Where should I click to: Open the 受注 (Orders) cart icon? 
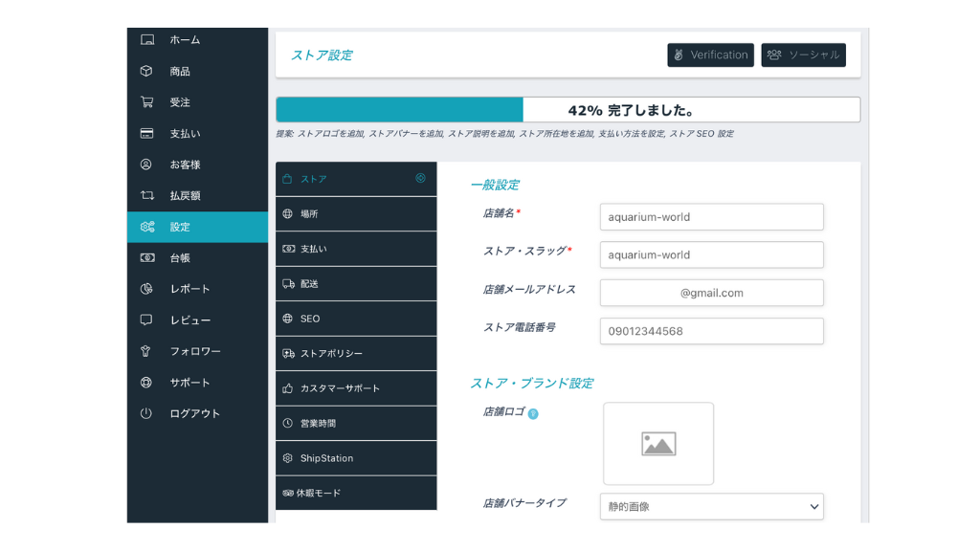point(146,102)
